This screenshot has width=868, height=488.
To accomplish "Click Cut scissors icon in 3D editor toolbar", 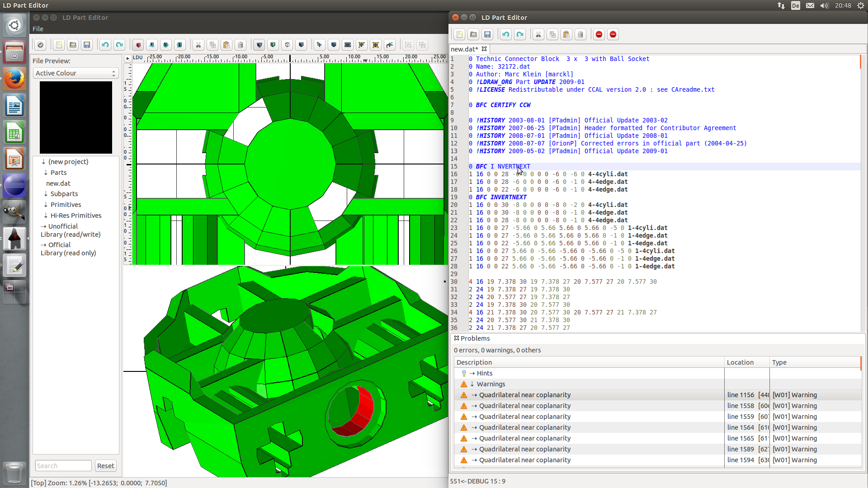I will click(198, 45).
